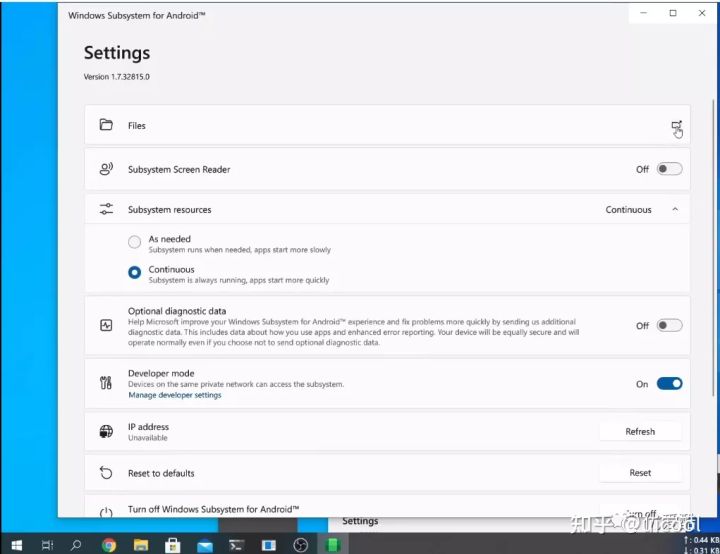Click the blue window icon on the taskbar

[269, 545]
